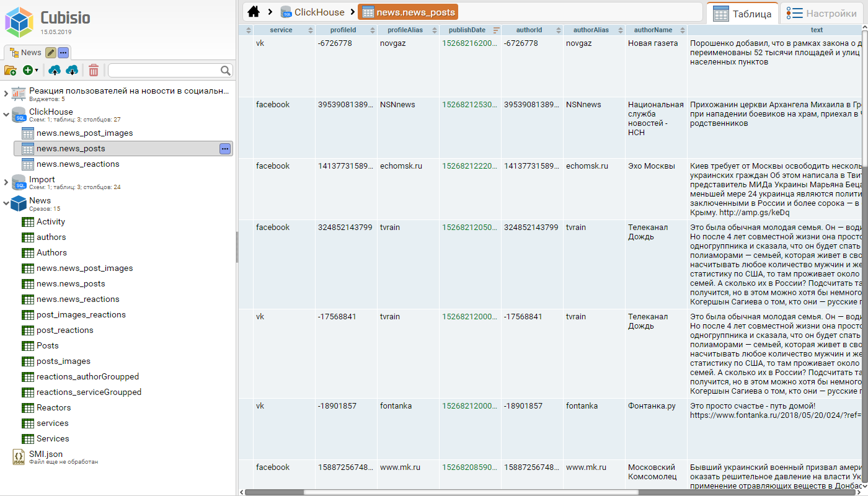The image size is (868, 496).
Task: Collapse the News cube node
Action: (6, 203)
